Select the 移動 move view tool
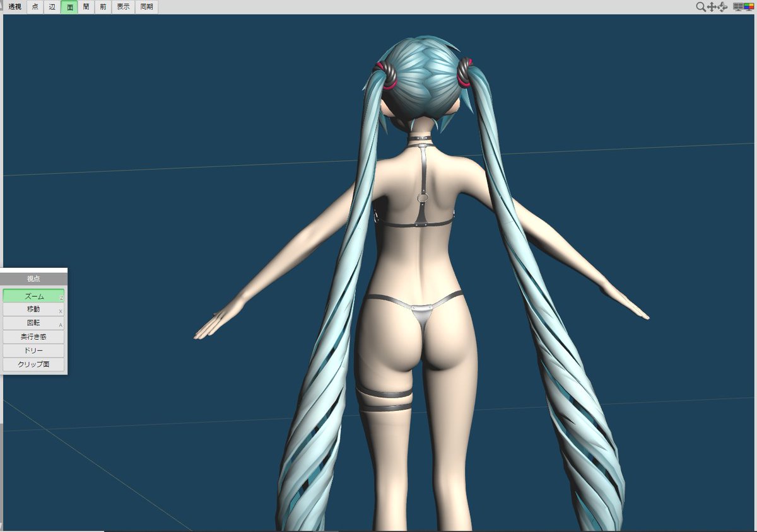The image size is (757, 532). click(x=33, y=309)
